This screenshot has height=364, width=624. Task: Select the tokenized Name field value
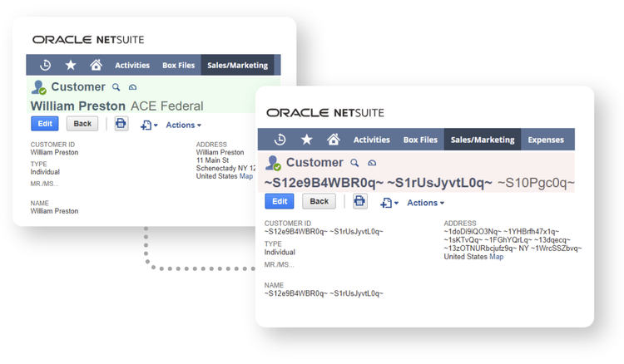[x=324, y=293]
